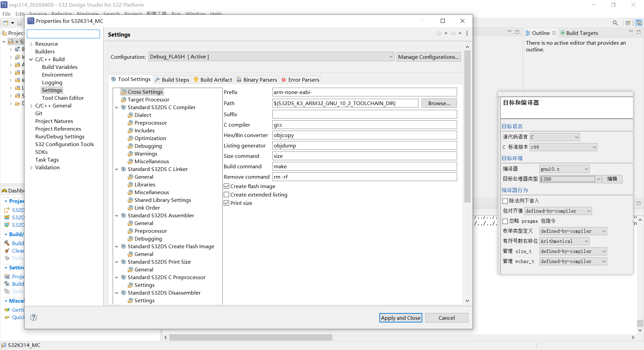This screenshot has width=644, height=350.
Task: Click the Binary Parsers tab icon
Action: (x=239, y=80)
